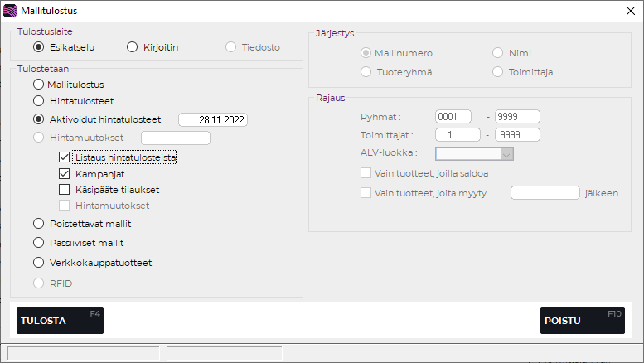Disable the Kampanjat checkbox

point(65,174)
